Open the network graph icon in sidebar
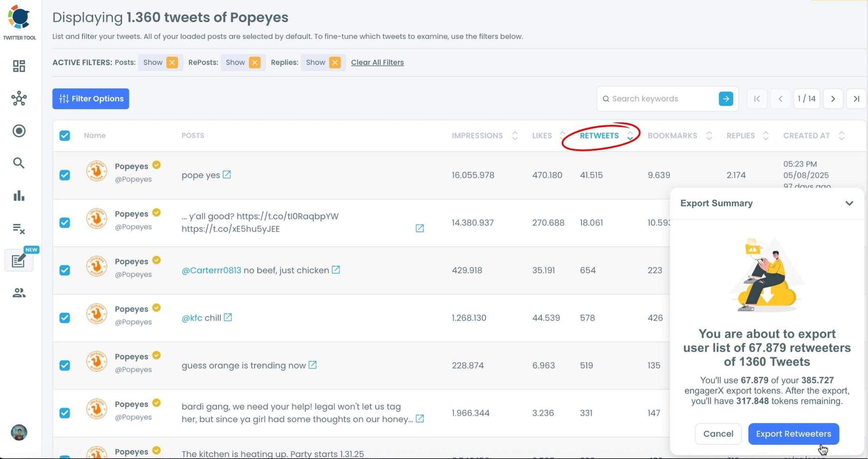Image resolution: width=868 pixels, height=459 pixels. coord(19,99)
